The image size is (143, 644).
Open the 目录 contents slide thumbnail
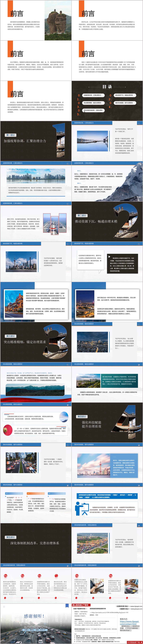point(107,101)
